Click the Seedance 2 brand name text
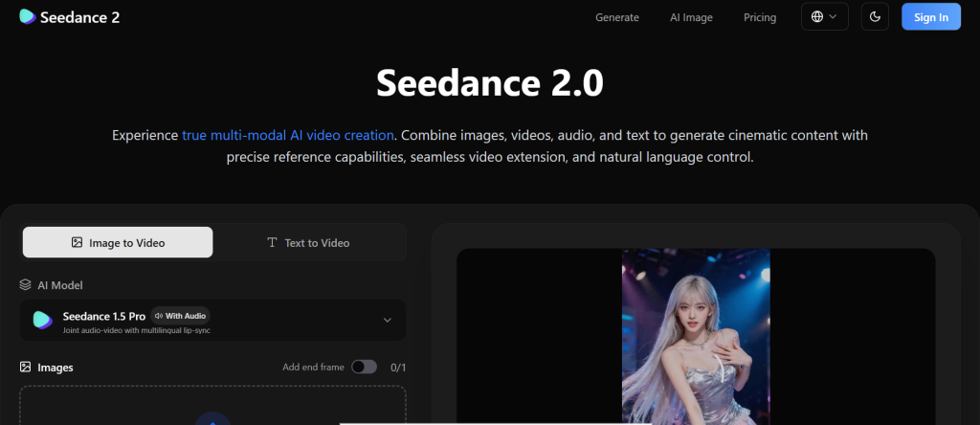This screenshot has height=425, width=980. tap(80, 17)
